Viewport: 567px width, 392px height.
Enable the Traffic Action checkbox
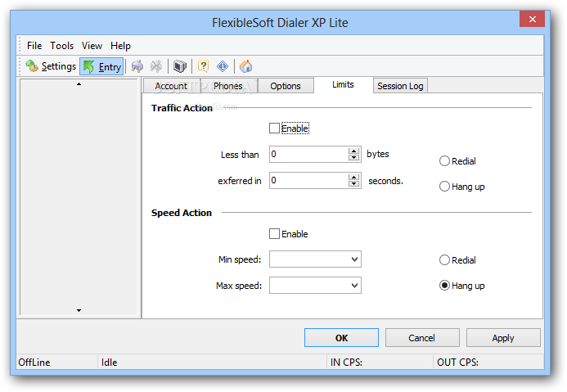[x=274, y=128]
